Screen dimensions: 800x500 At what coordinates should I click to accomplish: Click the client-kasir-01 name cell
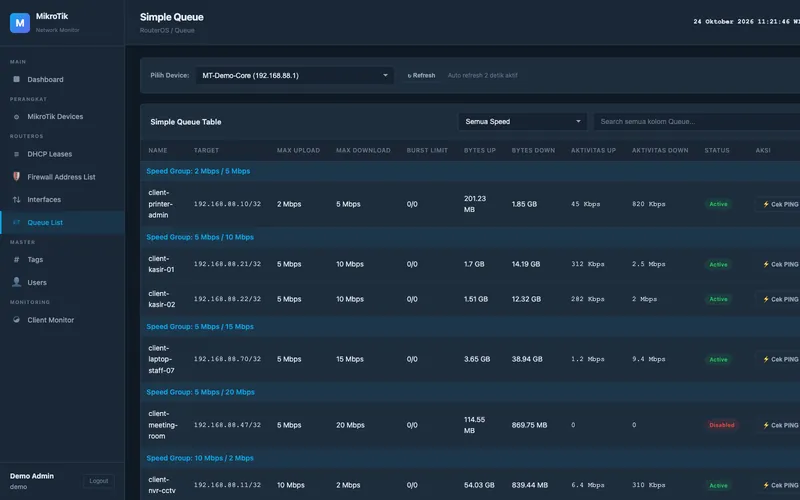click(x=161, y=264)
